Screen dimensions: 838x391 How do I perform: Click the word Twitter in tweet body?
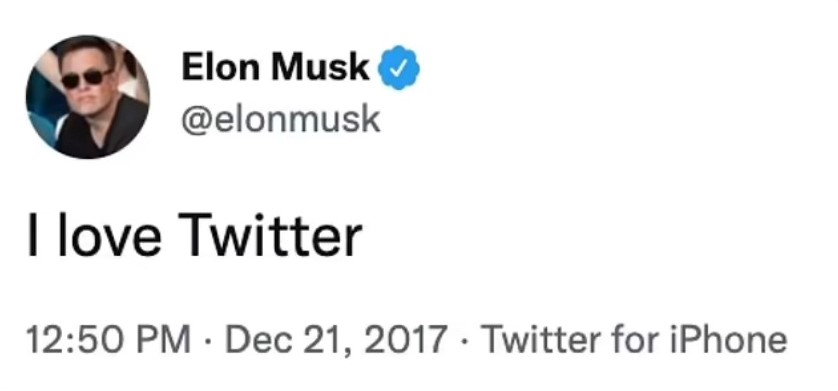[269, 233]
